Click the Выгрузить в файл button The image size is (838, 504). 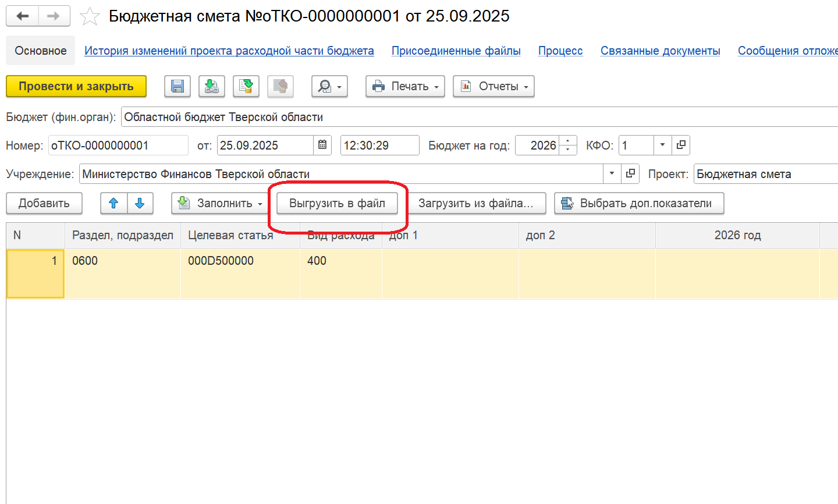[337, 203]
